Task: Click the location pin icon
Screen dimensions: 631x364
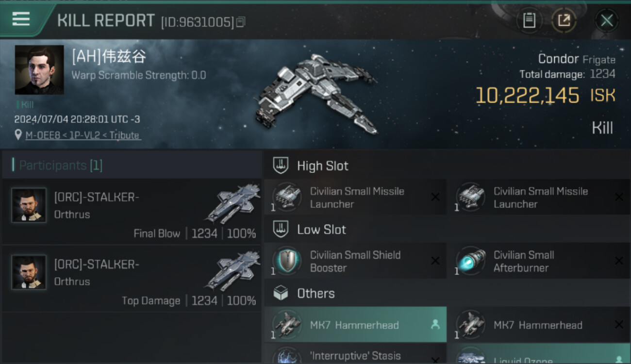Action: 18,135
